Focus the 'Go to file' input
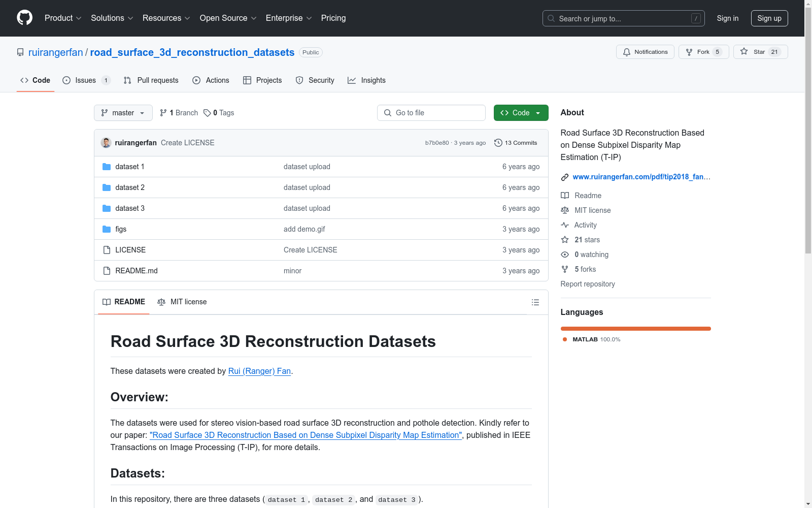This screenshot has width=812, height=508. coord(431,113)
